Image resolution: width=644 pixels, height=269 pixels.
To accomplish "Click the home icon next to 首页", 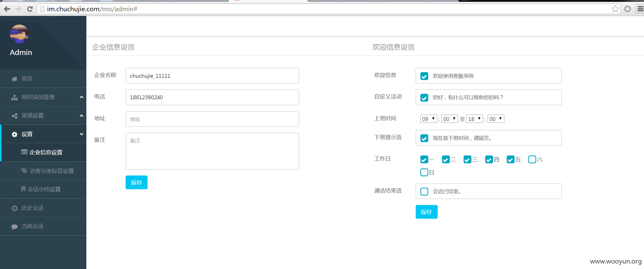I will [x=14, y=79].
